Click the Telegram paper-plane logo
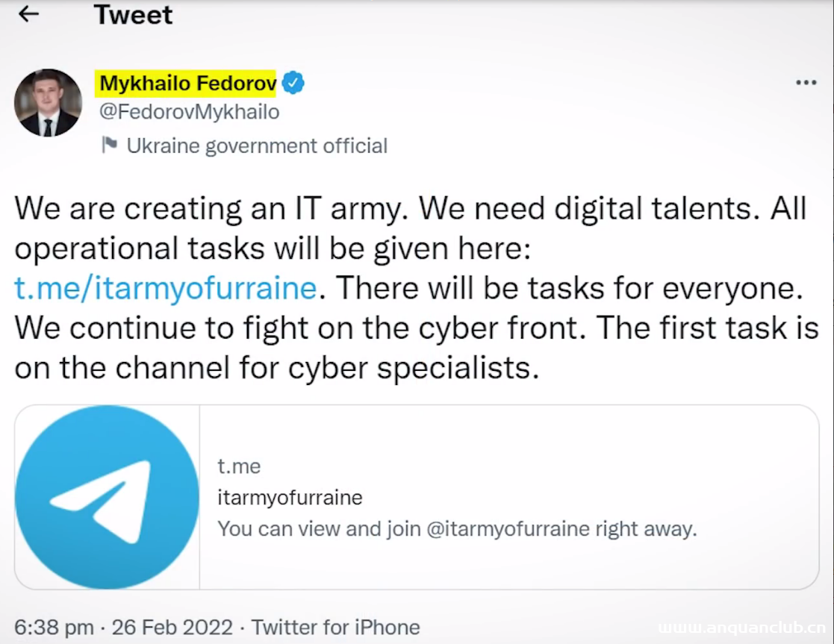This screenshot has width=834, height=644. click(x=107, y=496)
